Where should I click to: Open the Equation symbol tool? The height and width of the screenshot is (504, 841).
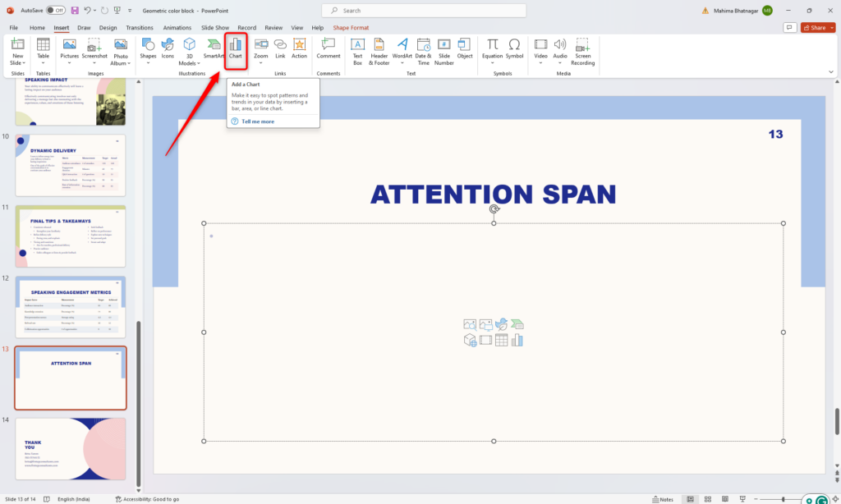492,48
